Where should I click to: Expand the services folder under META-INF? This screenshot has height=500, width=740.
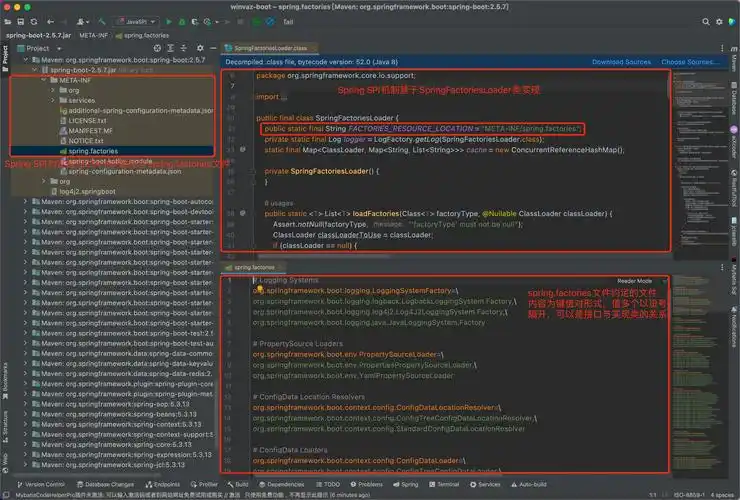point(52,101)
